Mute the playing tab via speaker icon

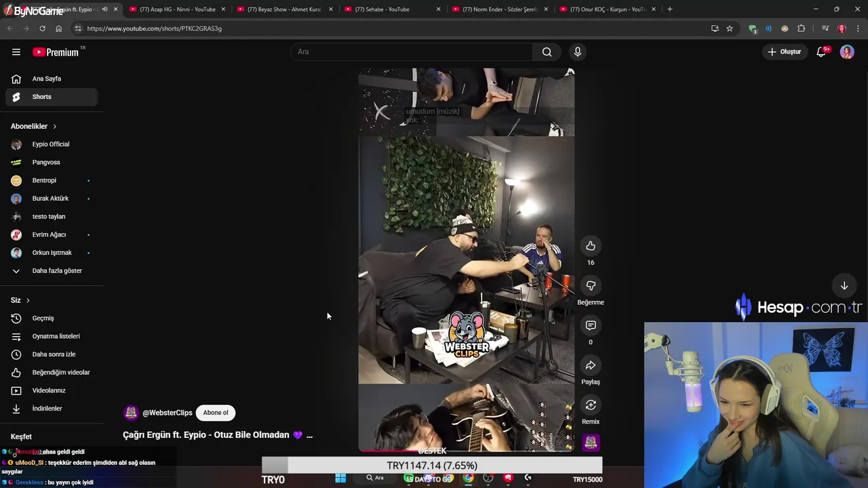104,9
